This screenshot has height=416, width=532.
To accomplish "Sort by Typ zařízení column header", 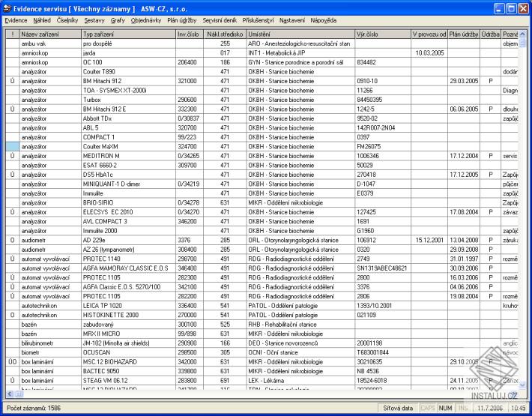I will 129,34.
